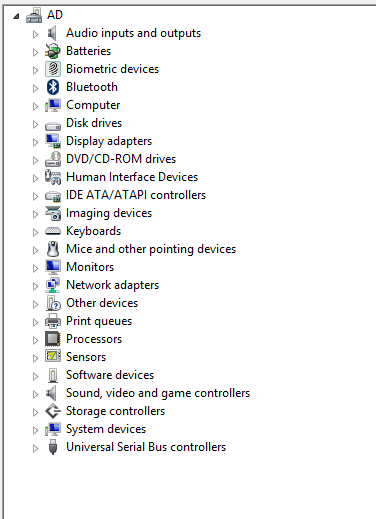Select the Human Interface Devices label
Viewport: 376px width, 519px height.
[132, 177]
